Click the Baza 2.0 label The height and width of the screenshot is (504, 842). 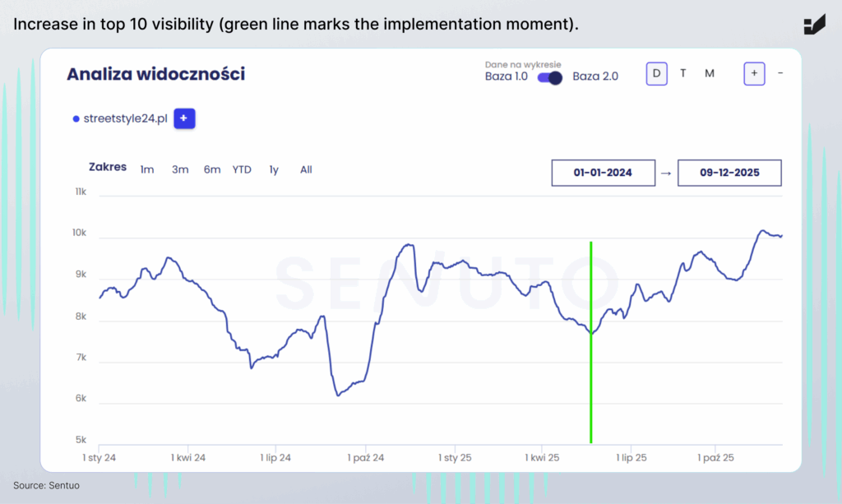pos(595,76)
